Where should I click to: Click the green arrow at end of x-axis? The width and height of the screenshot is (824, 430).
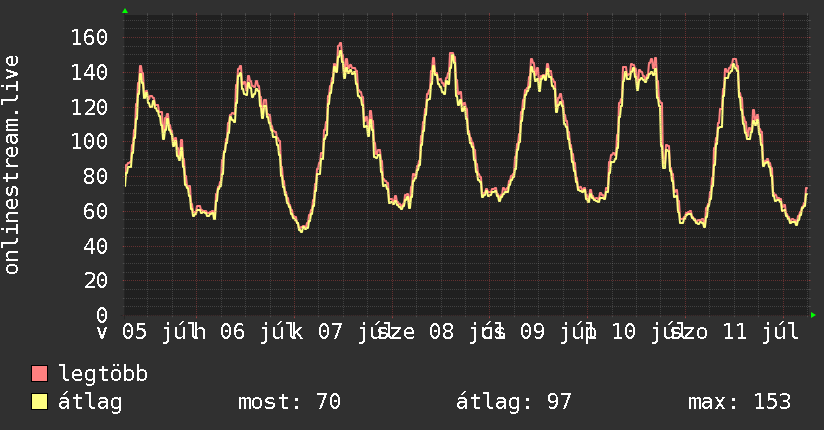tap(813, 315)
